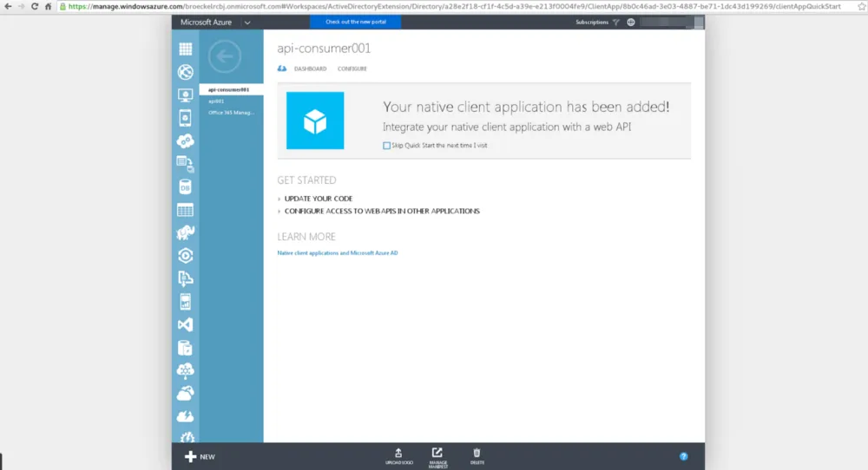
Task: Open the globe language icon in header
Action: [x=630, y=23]
